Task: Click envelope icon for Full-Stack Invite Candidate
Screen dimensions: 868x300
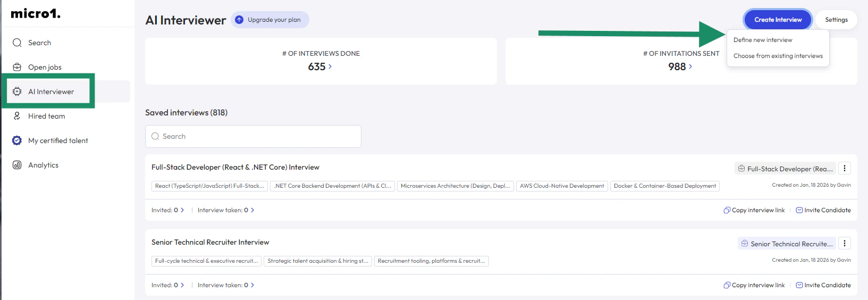Action: [x=799, y=210]
